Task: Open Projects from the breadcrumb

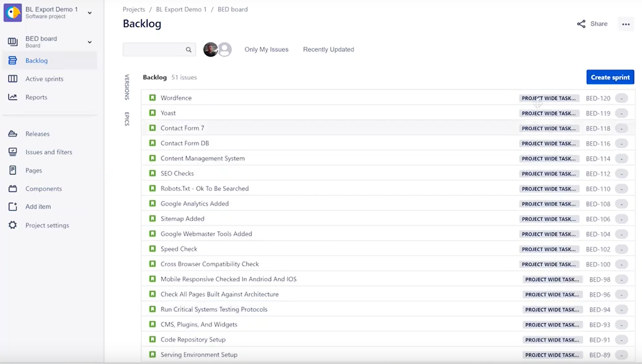Action: (134, 9)
